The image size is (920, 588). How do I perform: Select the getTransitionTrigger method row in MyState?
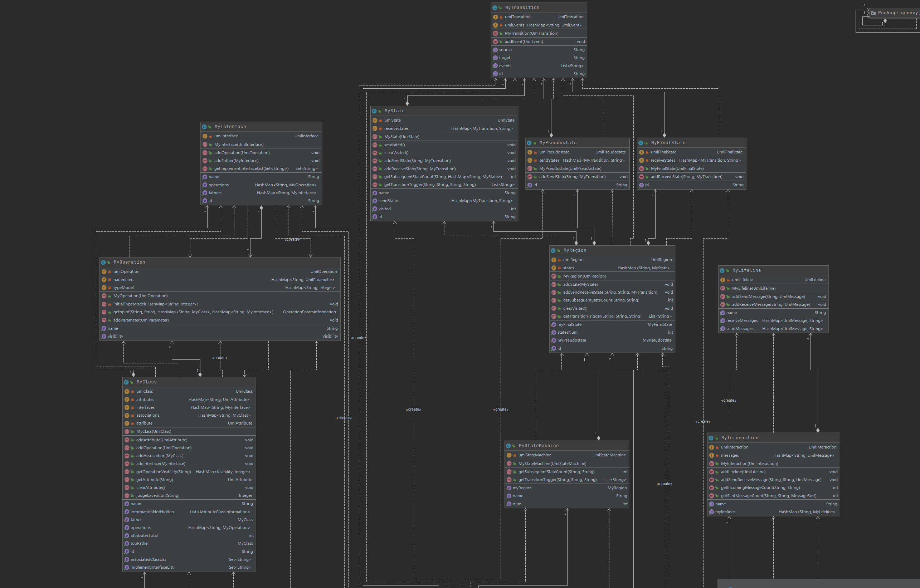tap(430, 185)
